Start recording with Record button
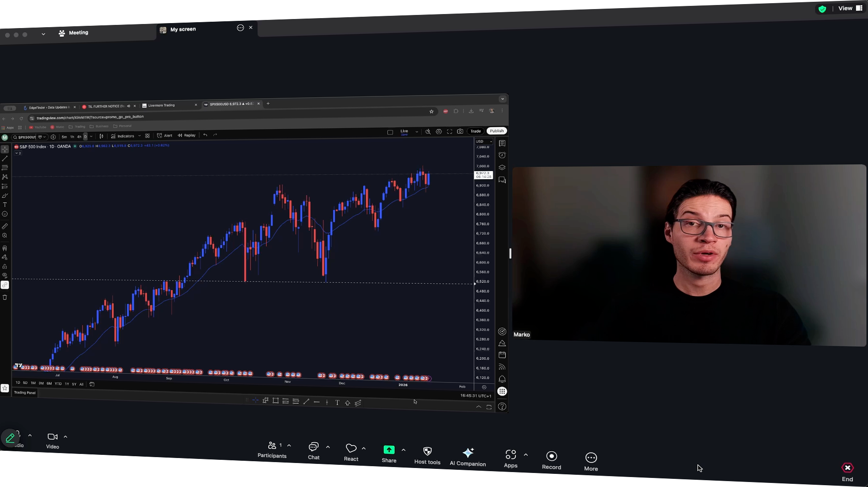 [x=551, y=461]
